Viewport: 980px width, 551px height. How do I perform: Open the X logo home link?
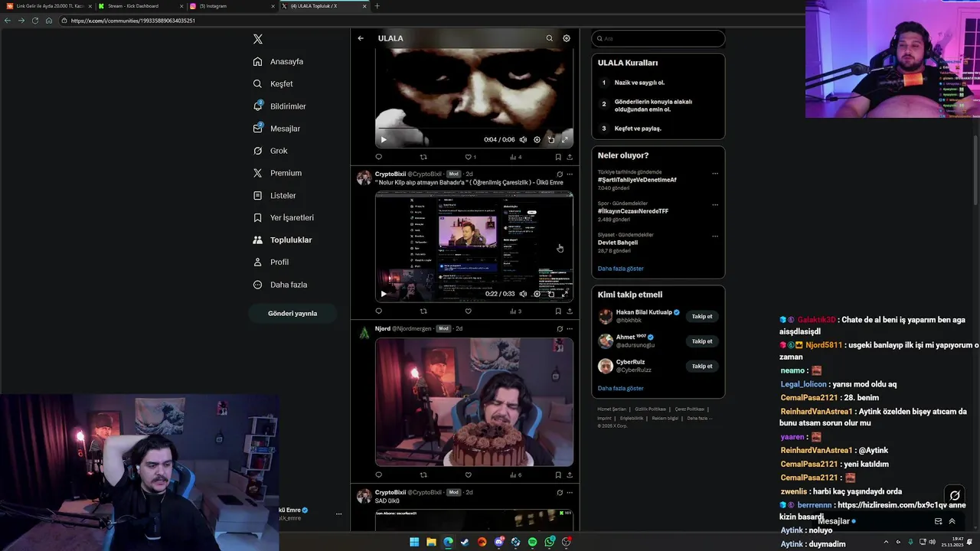(258, 39)
